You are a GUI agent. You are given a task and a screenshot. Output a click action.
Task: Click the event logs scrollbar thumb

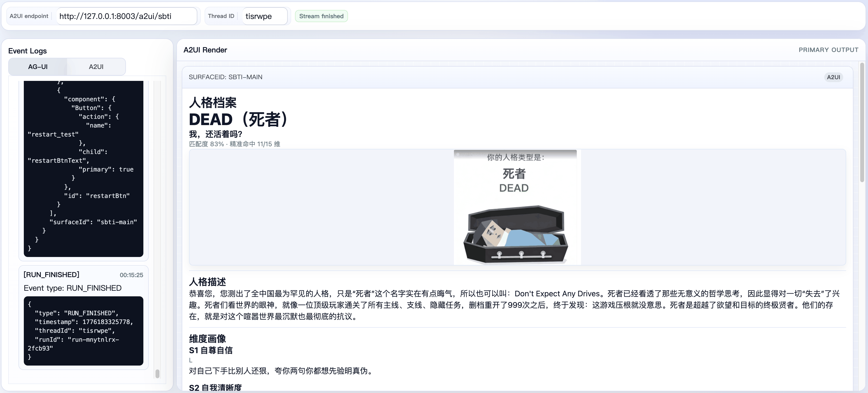157,374
